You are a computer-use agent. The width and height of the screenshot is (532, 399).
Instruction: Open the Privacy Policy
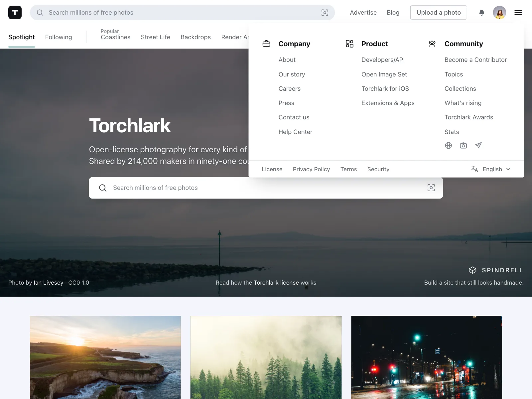point(311,169)
